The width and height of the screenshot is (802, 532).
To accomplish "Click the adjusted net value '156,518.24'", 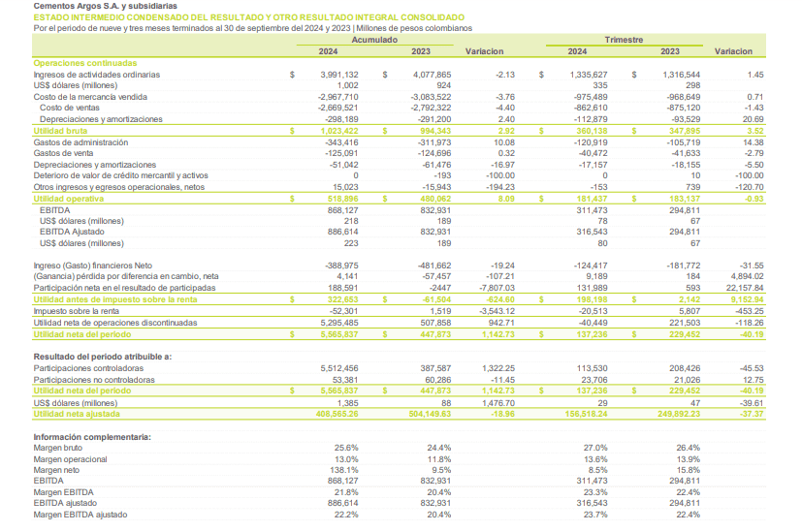I will (x=586, y=414).
